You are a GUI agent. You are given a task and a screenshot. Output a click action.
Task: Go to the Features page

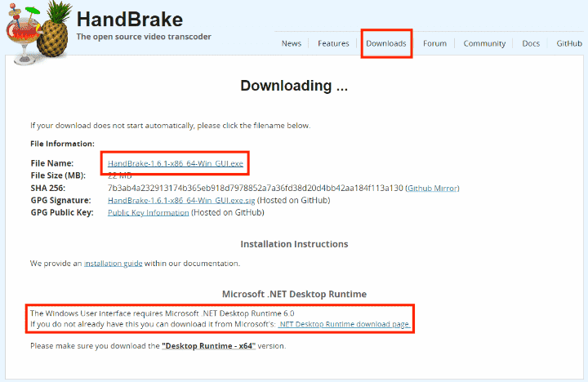333,43
